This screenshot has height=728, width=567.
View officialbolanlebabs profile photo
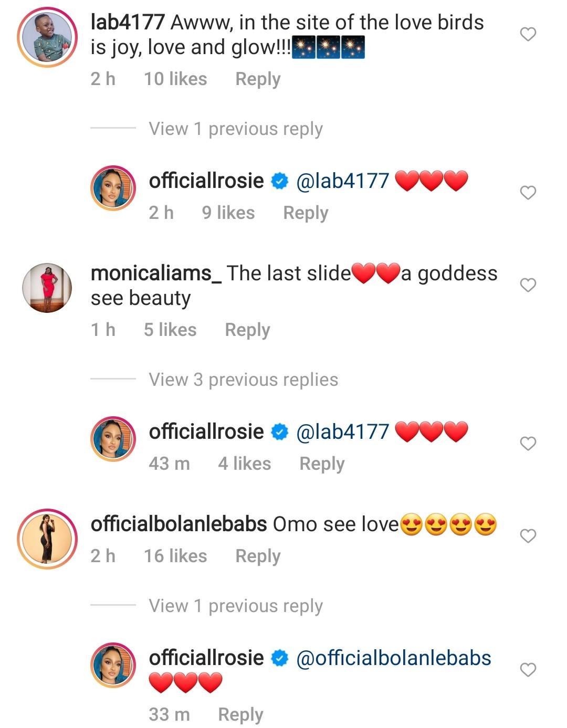coord(47,539)
